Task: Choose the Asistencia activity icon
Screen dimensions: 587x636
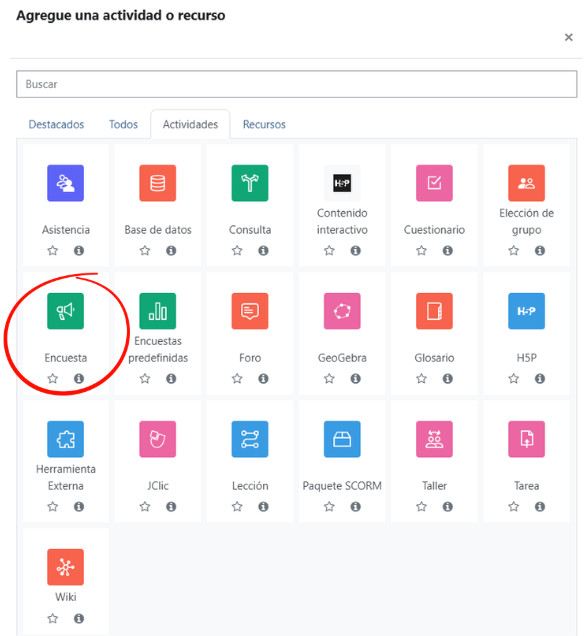Action: pyautogui.click(x=65, y=183)
